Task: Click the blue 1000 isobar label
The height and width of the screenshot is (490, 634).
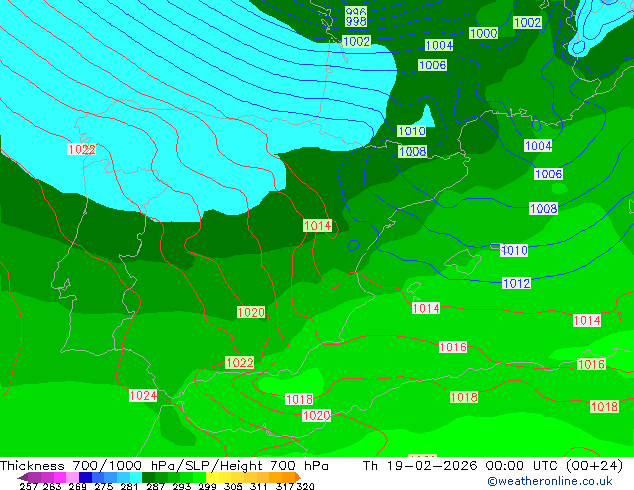Action: pyautogui.click(x=483, y=33)
